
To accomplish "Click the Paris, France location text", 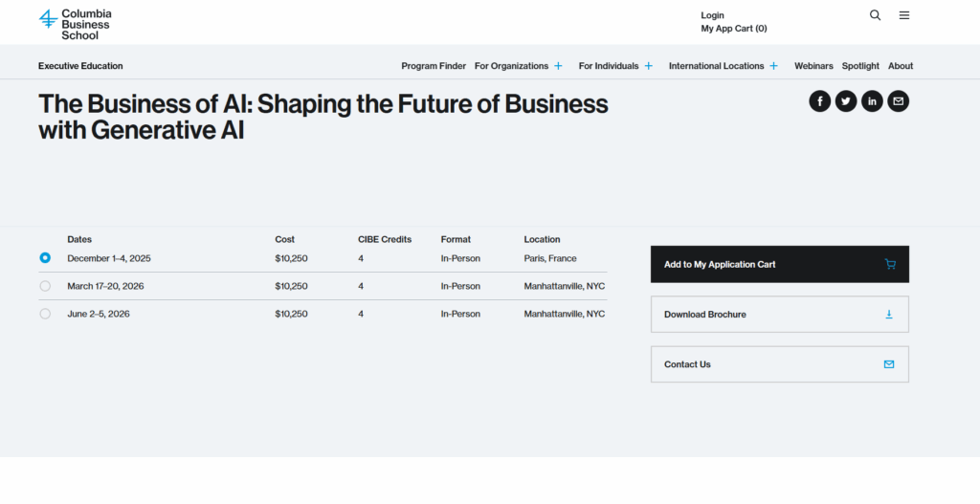I will [550, 258].
